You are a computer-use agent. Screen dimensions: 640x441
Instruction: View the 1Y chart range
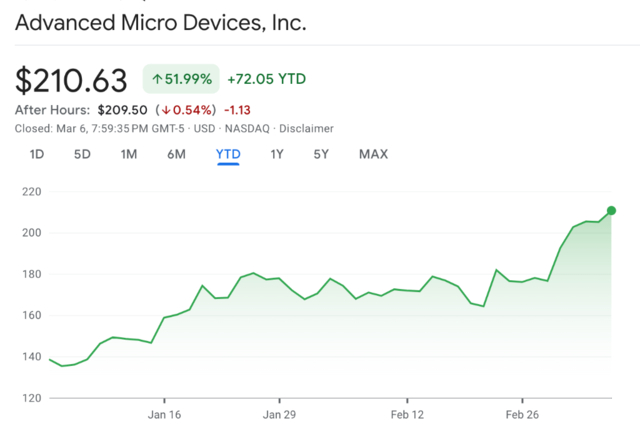coord(277,154)
